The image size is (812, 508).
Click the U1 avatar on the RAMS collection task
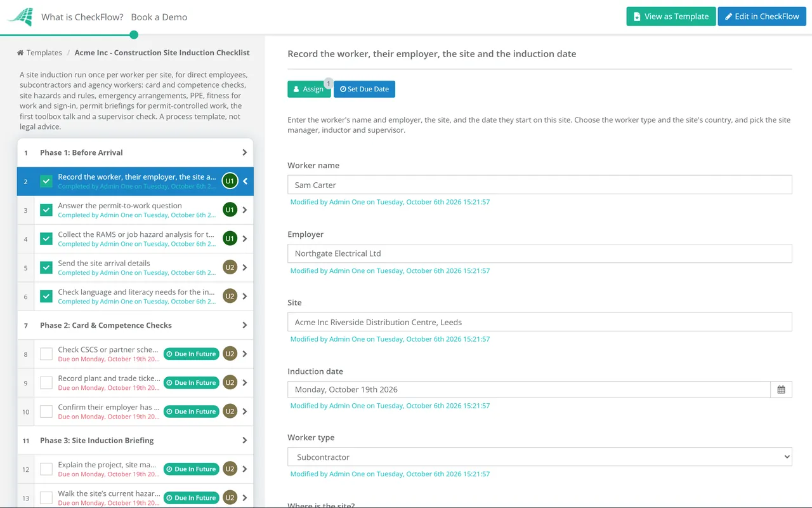click(230, 239)
